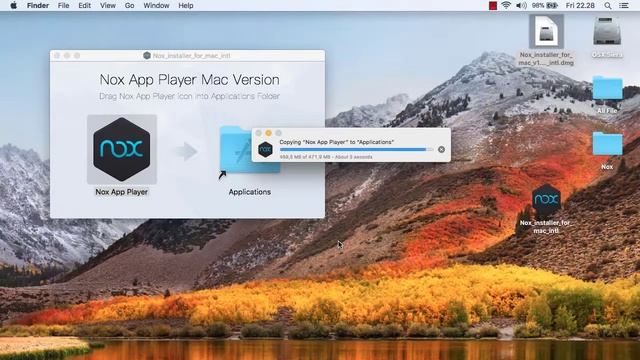Viewport: 640px width, 360px height.
Task: Minimize the copy progress dialog
Action: (x=268, y=133)
